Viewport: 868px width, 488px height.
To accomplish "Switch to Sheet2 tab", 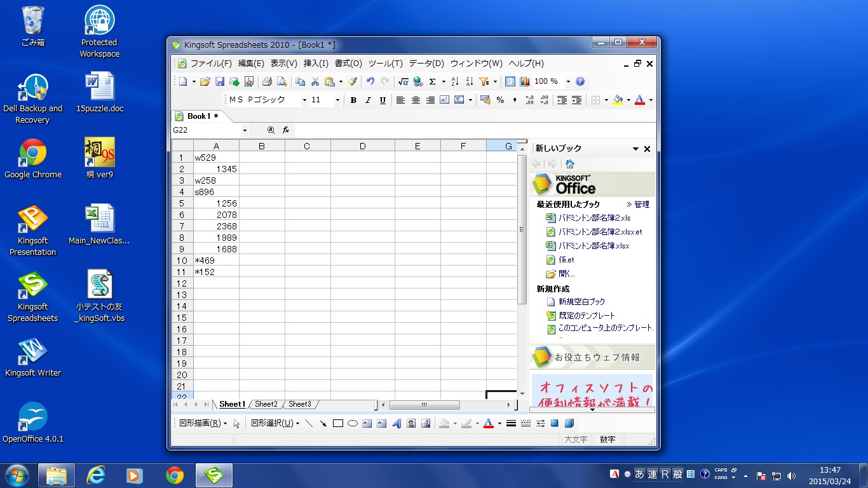I will click(x=266, y=404).
